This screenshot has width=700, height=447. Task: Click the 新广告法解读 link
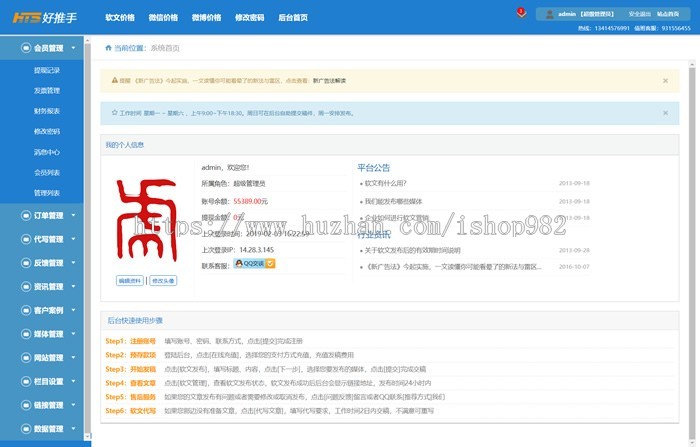click(329, 81)
